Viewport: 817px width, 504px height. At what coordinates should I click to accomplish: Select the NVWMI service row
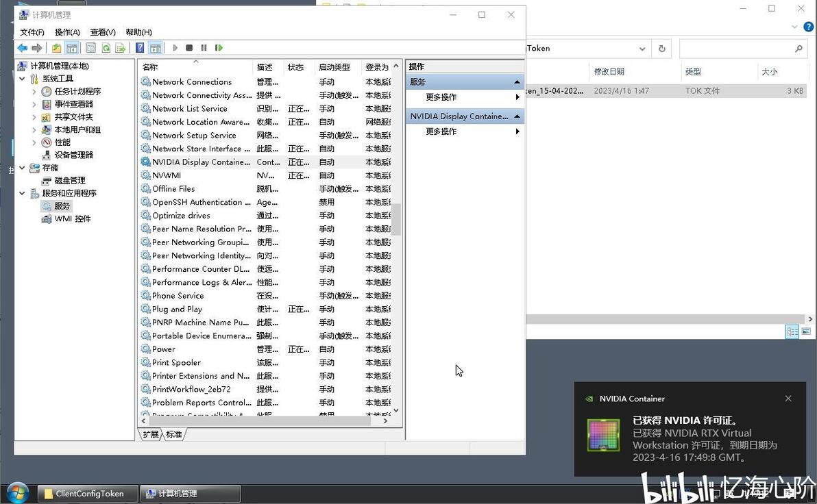click(x=265, y=175)
